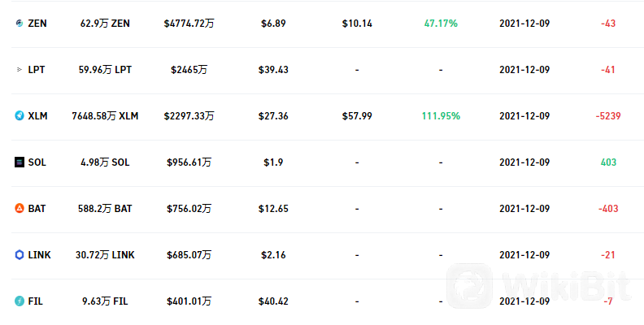Click the WikiBit watermark logo
This screenshot has width=644, height=325.
tap(539, 286)
